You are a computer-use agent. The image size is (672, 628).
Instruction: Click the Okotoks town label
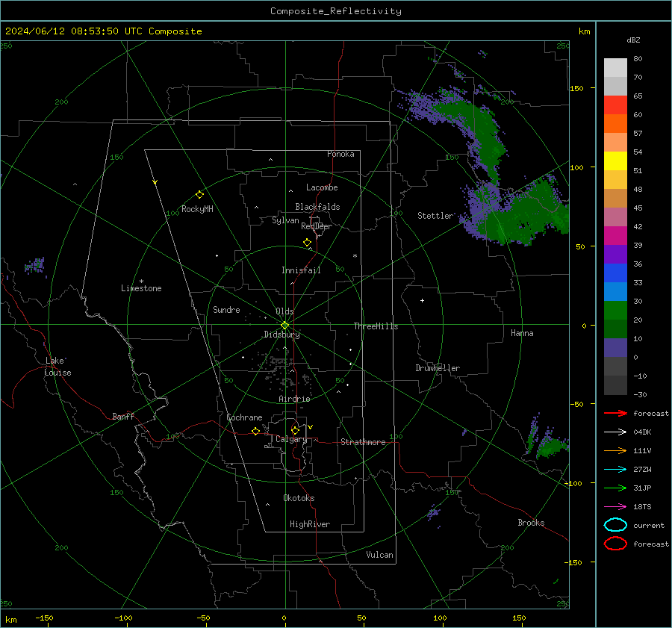pyautogui.click(x=299, y=498)
